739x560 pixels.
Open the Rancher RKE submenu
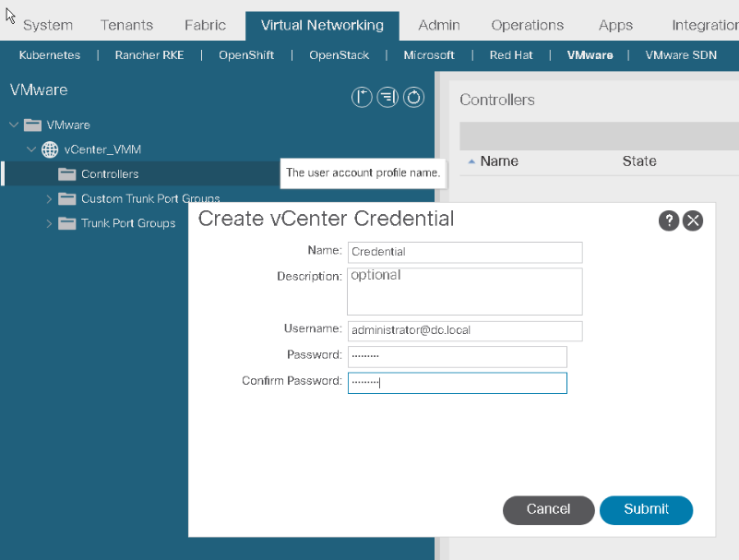pyautogui.click(x=149, y=55)
